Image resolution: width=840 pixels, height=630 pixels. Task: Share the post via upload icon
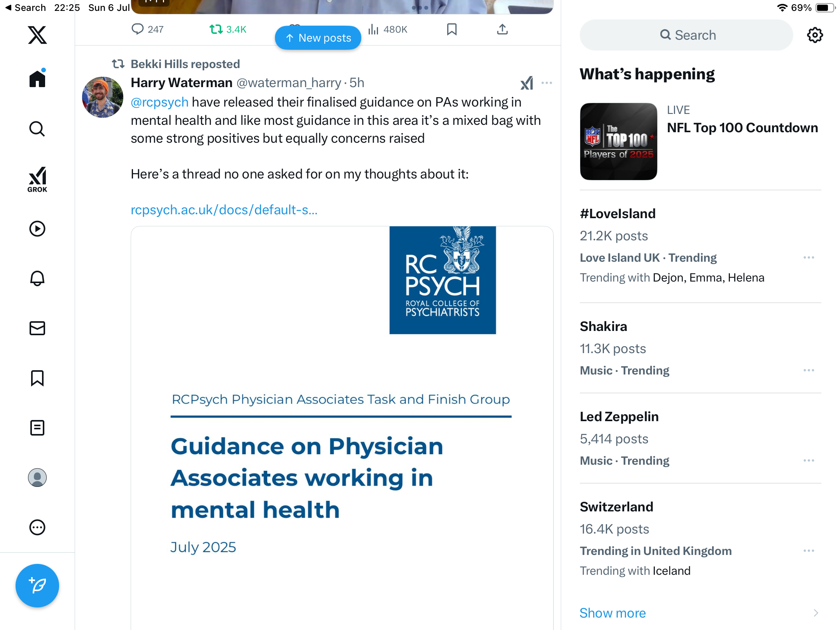(x=502, y=29)
